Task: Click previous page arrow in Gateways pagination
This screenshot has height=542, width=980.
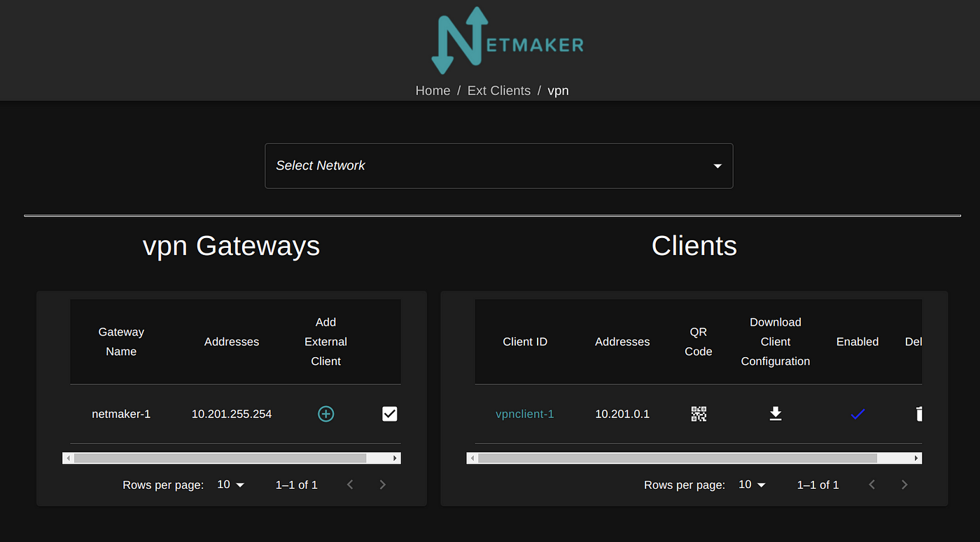Action: tap(350, 484)
